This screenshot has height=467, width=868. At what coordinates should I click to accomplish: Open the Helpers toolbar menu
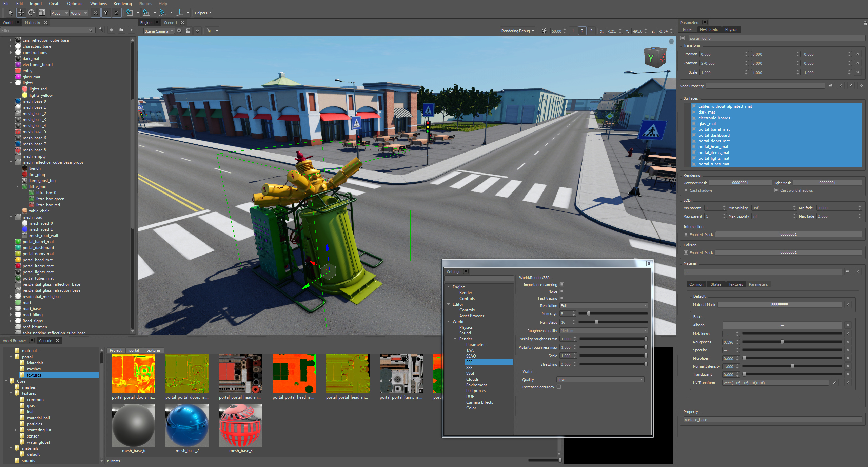point(203,13)
